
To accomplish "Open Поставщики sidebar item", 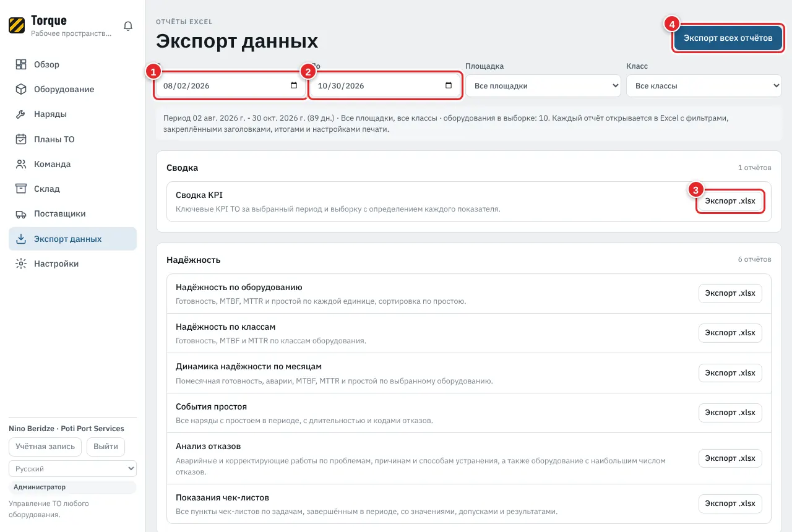I will point(72,214).
